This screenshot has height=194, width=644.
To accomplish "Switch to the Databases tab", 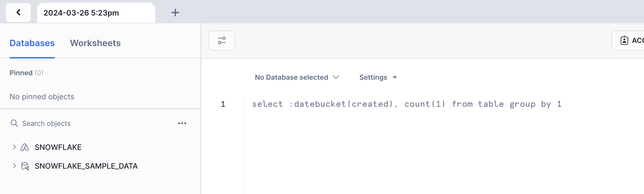I will 32,43.
